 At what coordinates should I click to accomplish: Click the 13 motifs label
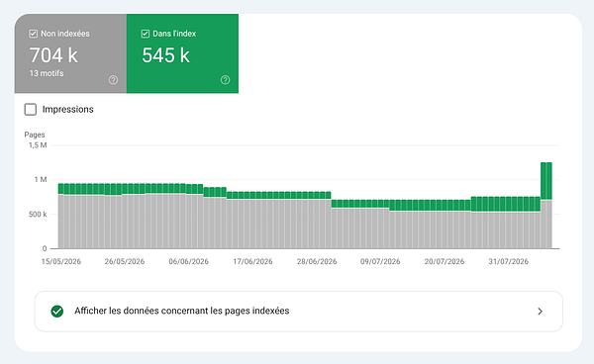47,73
